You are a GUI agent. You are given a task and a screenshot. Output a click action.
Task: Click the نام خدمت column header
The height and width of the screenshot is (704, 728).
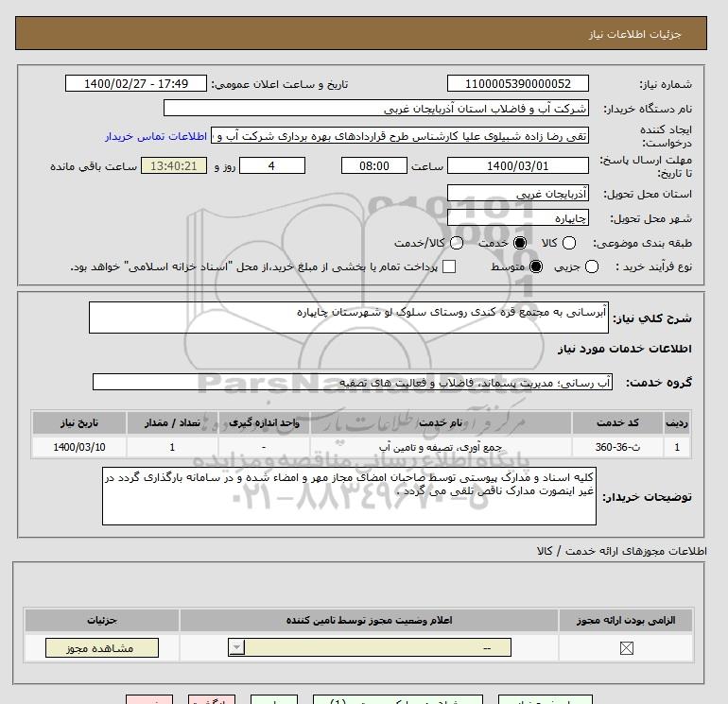point(441,422)
